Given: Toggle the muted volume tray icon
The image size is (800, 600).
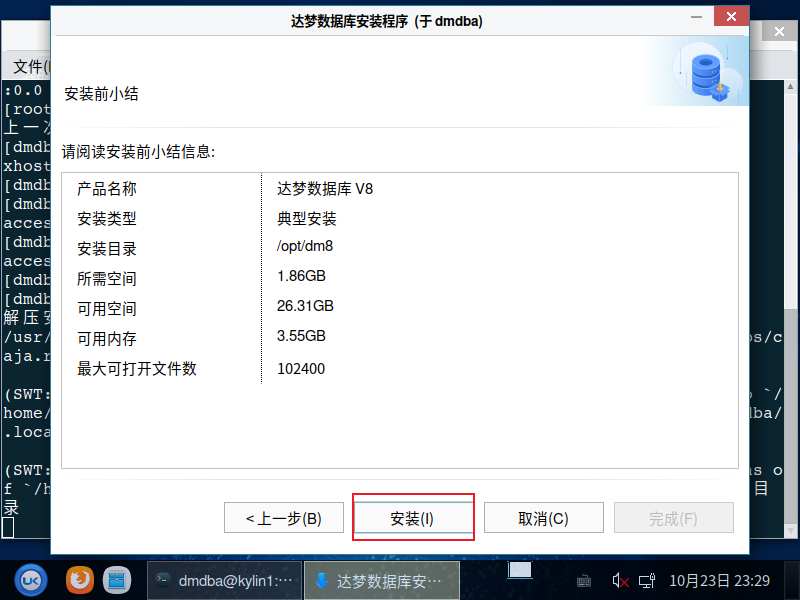Looking at the screenshot, I should [x=620, y=581].
